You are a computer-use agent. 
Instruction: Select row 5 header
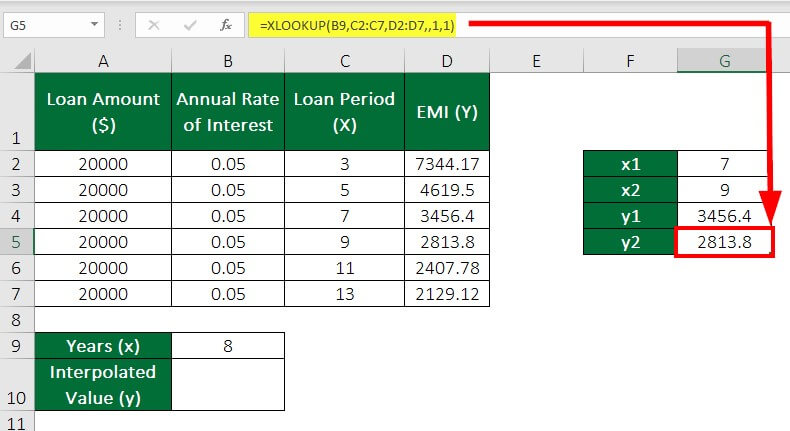coord(16,242)
